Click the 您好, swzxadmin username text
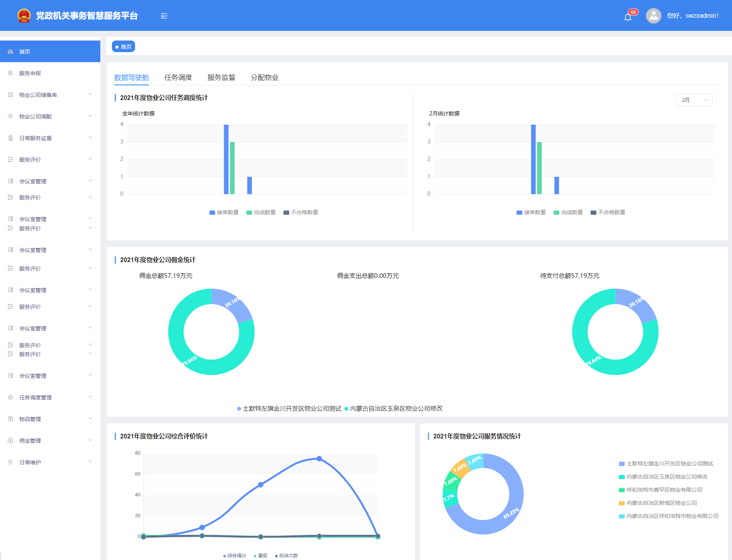The image size is (732, 560). [x=693, y=16]
